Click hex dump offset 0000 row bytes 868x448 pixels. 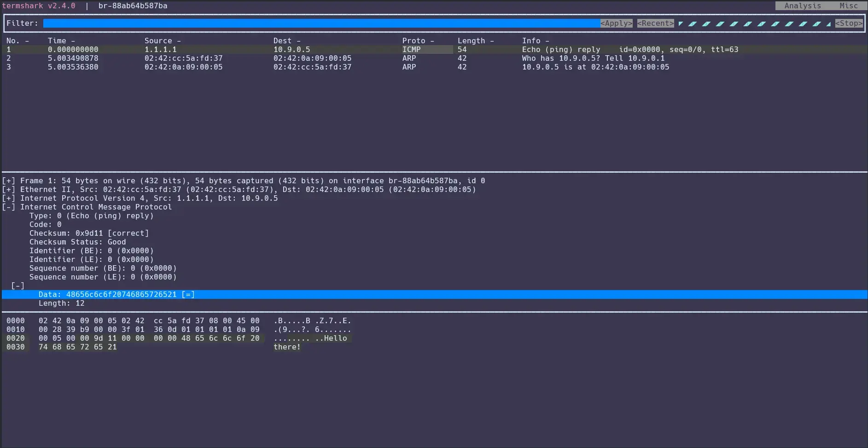(149, 320)
